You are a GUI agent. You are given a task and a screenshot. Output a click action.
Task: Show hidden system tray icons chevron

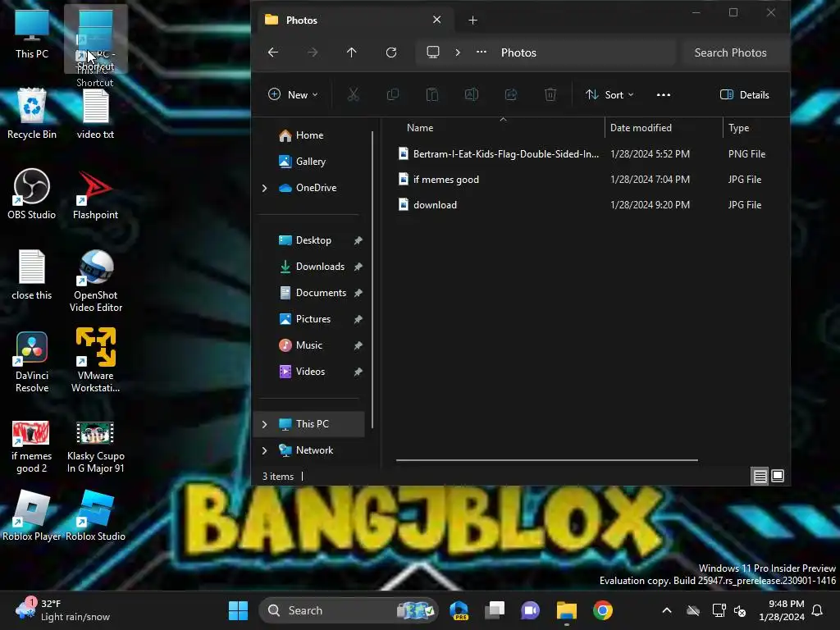pos(666,610)
